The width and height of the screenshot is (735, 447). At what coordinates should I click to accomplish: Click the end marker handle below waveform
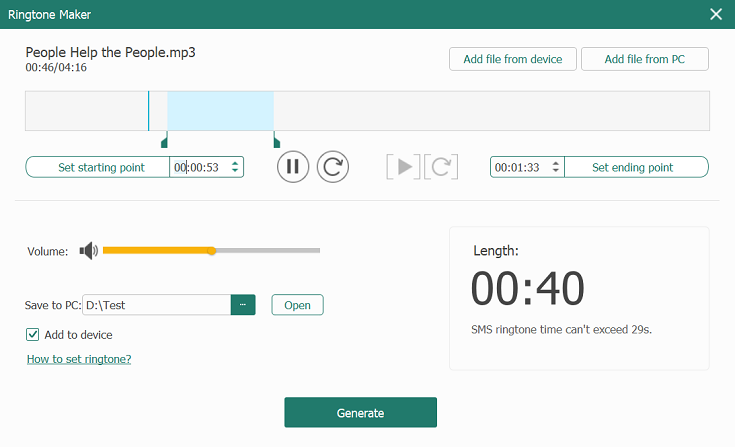coord(277,141)
